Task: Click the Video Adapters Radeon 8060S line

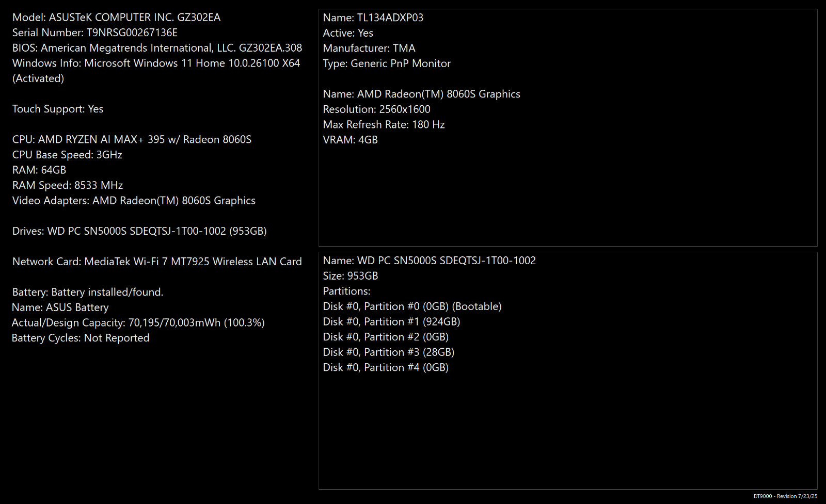Action: click(x=134, y=201)
